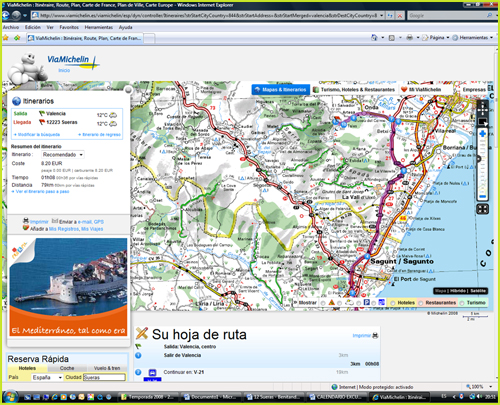Expand the Mostrar map options arrow
This screenshot has width=500, height=405.
pyautogui.click(x=295, y=303)
